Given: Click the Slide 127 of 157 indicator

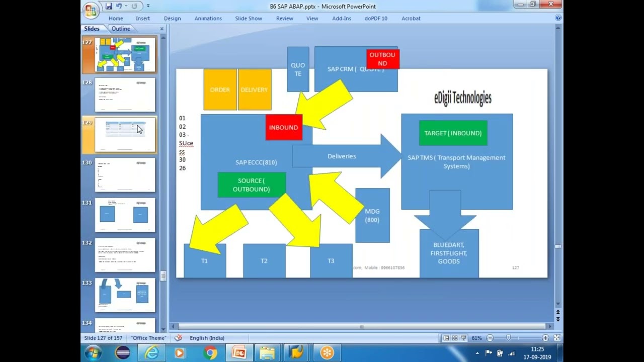Looking at the screenshot, I should coord(104,338).
